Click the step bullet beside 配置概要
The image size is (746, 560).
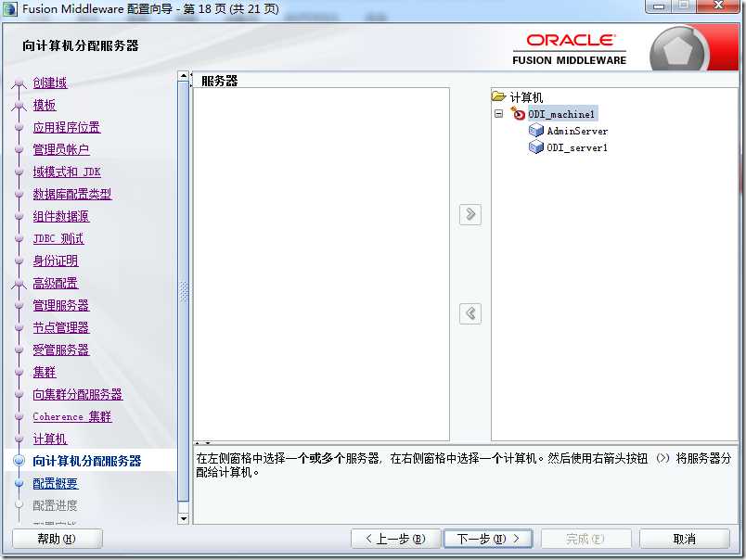click(19, 483)
